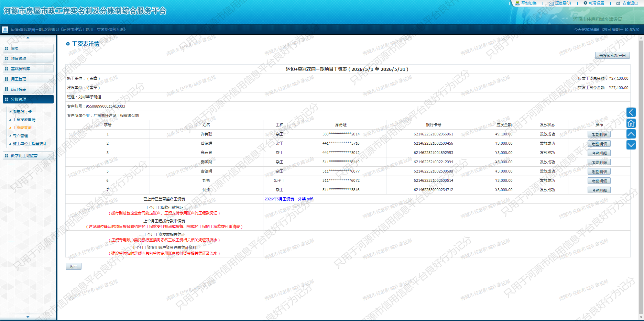
Task: Select 工资发放申请 submenu item
Action: [x=24, y=120]
